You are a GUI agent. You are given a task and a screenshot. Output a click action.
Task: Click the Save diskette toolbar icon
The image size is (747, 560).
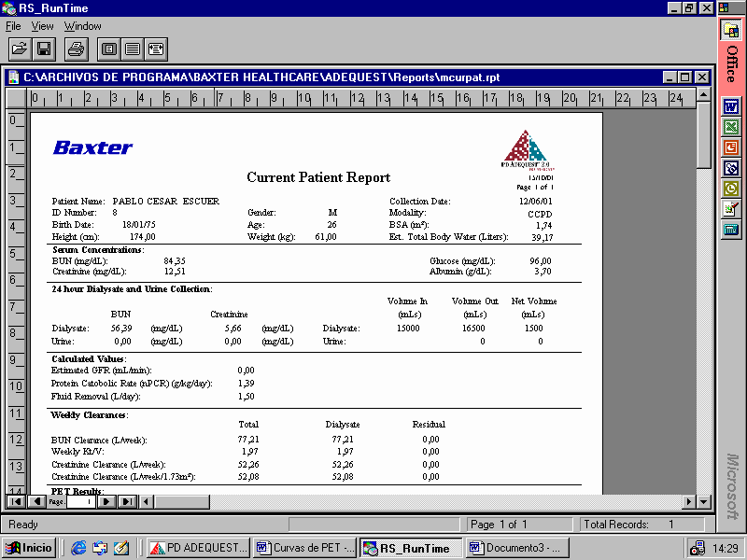(44, 49)
